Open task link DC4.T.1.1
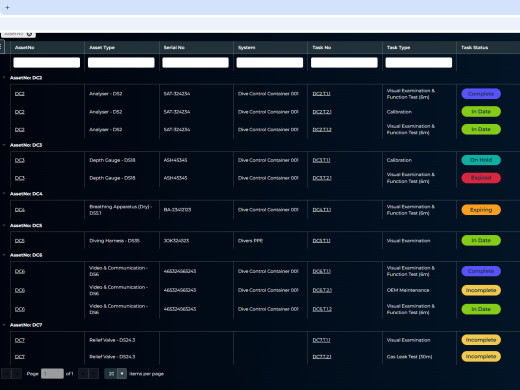Viewport: 520px width, 390px height. (x=322, y=210)
